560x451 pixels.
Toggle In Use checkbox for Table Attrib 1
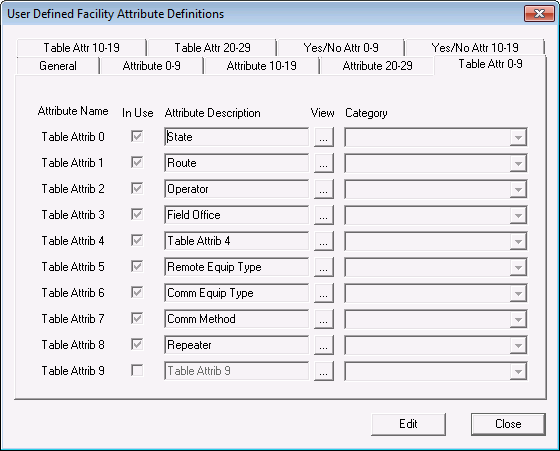click(x=137, y=162)
